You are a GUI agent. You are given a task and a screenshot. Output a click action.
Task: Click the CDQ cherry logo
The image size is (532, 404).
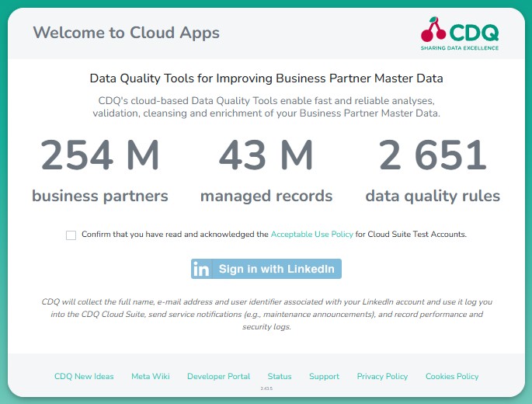[x=460, y=33]
